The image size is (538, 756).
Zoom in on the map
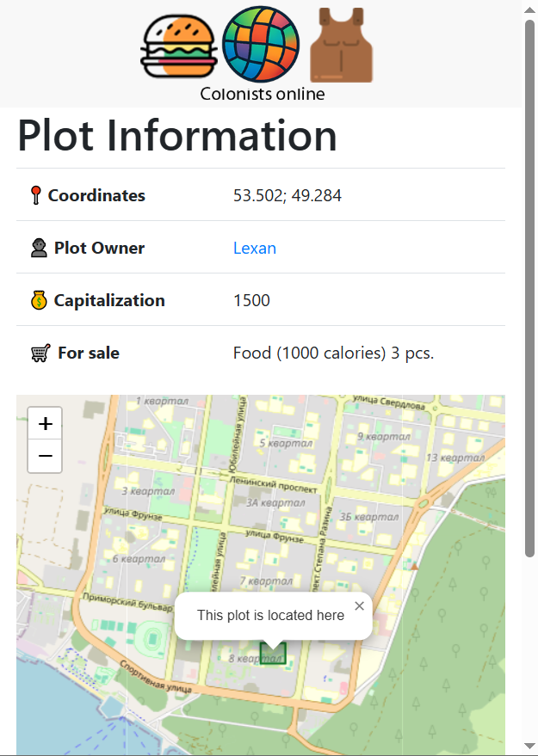pyautogui.click(x=46, y=423)
